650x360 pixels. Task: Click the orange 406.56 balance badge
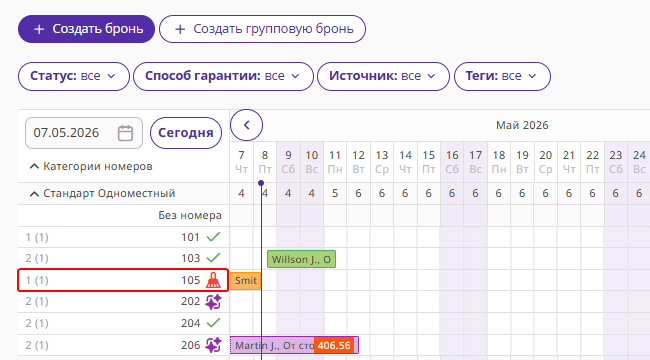pos(334,345)
